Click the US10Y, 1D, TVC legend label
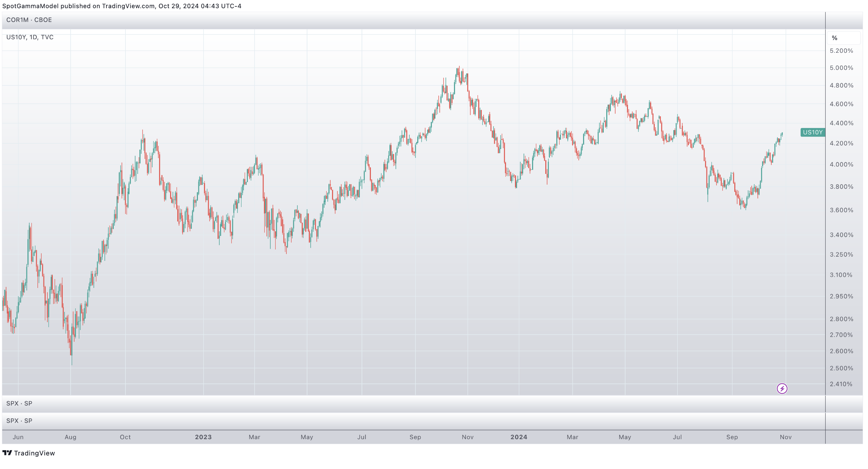 (30, 37)
